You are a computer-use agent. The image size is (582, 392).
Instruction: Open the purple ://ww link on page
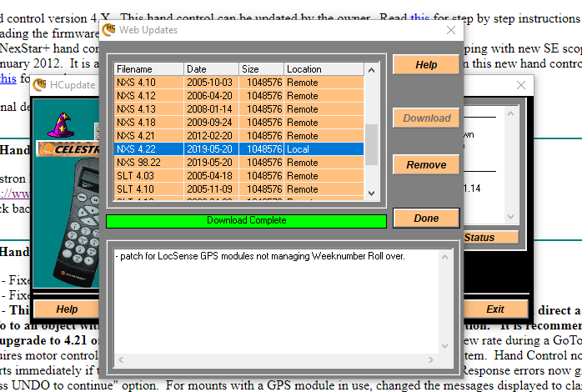15,193
